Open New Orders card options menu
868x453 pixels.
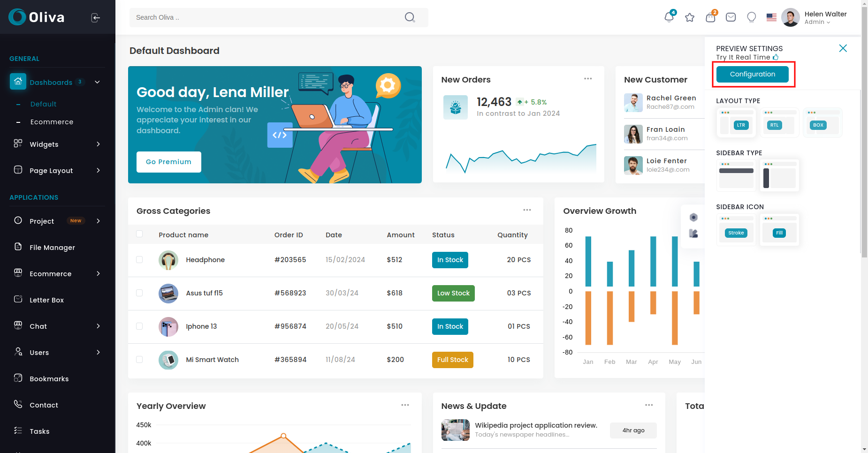click(x=588, y=79)
